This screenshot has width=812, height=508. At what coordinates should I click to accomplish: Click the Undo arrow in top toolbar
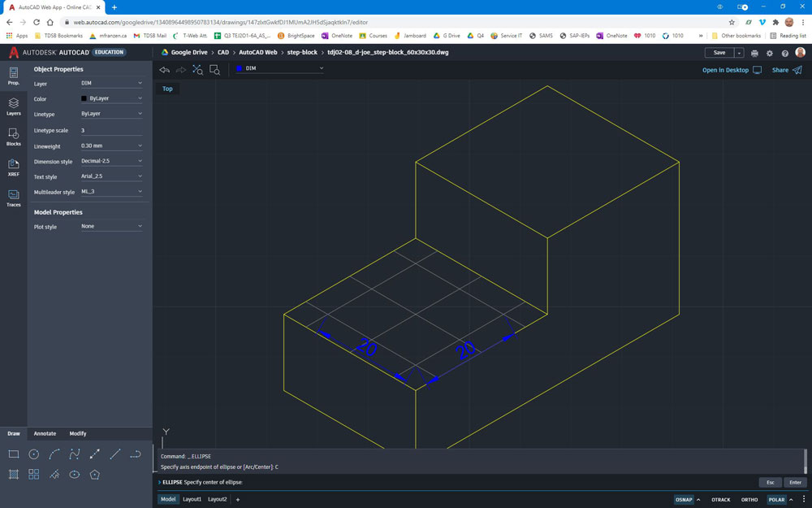pyautogui.click(x=165, y=70)
